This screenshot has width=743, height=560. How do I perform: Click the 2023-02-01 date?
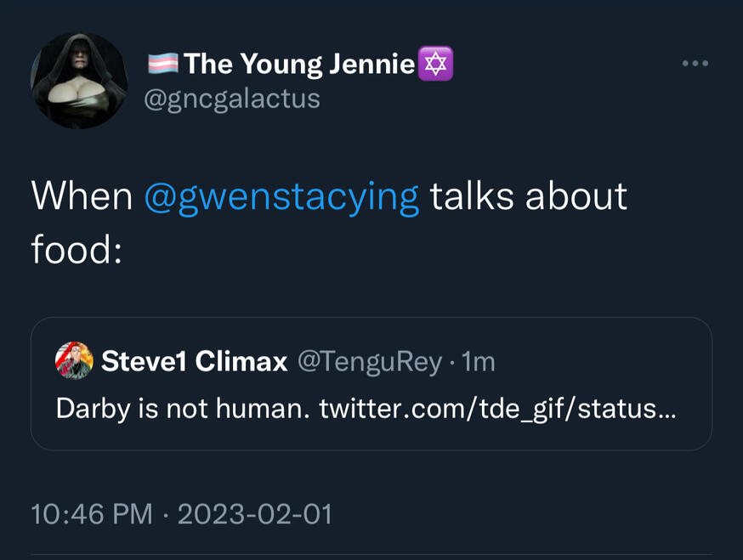pos(254,513)
